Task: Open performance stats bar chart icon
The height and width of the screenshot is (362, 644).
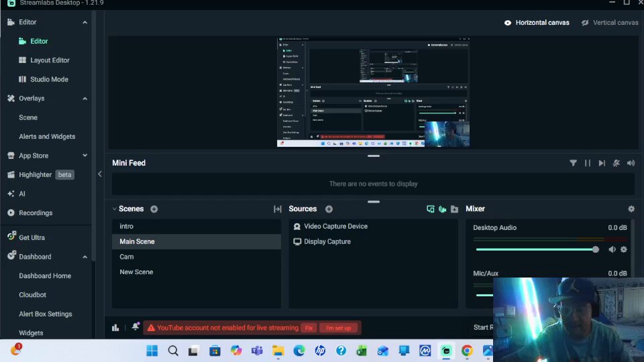Action: [115, 328]
